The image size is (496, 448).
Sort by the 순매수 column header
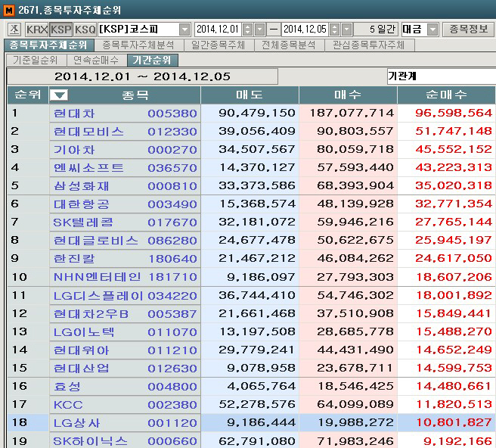[446, 95]
